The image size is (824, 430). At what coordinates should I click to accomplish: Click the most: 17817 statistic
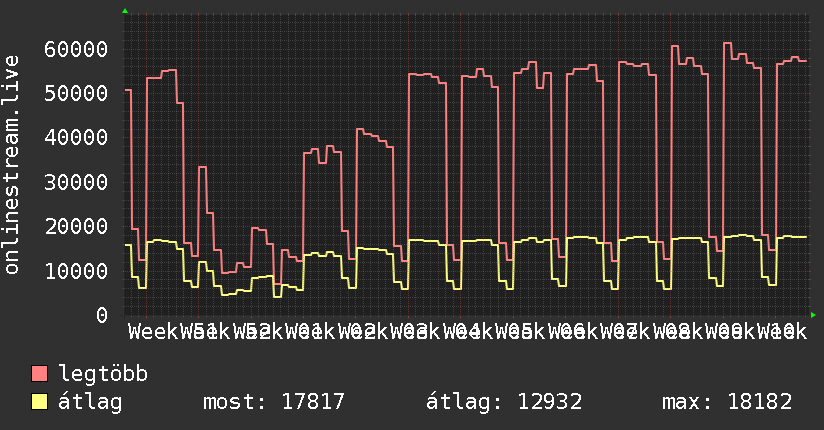(x=274, y=402)
